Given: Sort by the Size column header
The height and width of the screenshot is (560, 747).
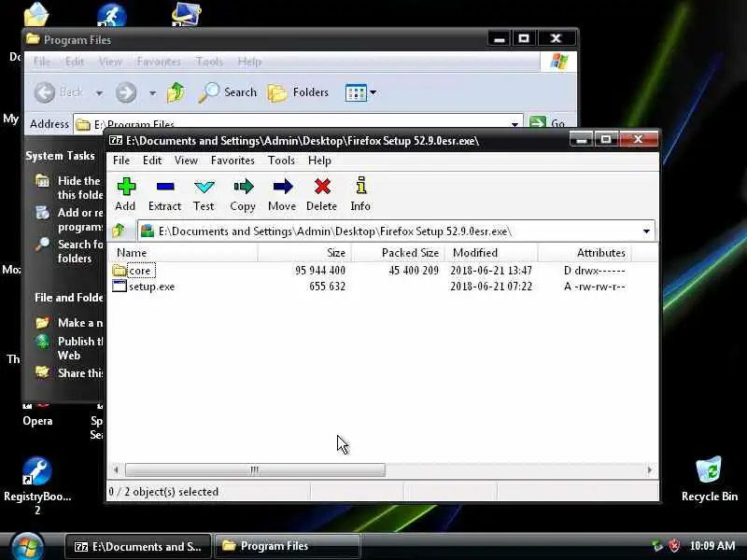Looking at the screenshot, I should (x=304, y=253).
